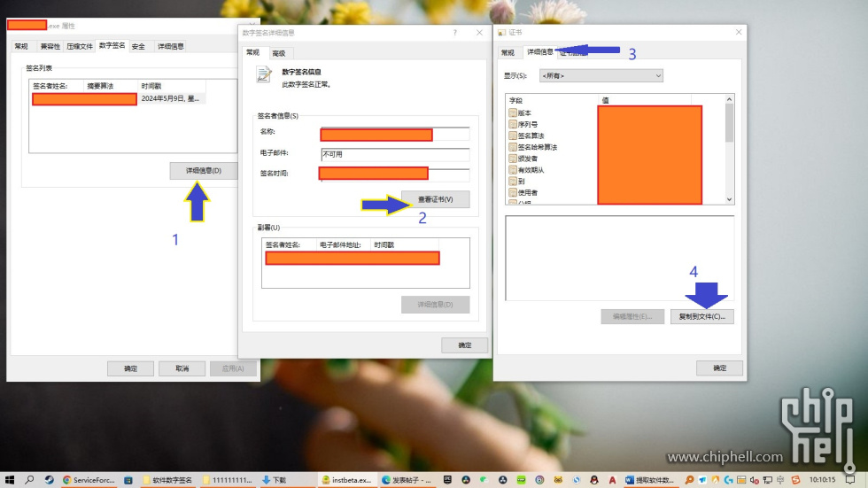
Task: Switch to Edge 发表帖子 taskbar window
Action: coord(407,480)
